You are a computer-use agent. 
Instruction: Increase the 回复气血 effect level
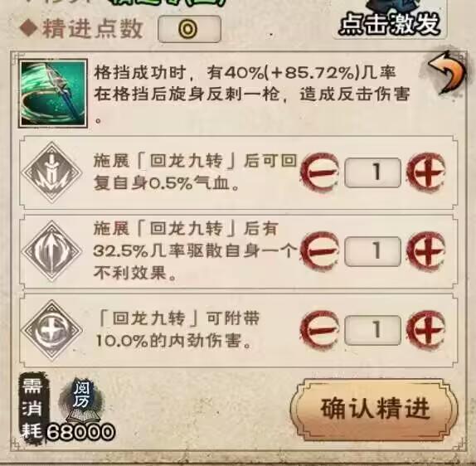pyautogui.click(x=426, y=172)
